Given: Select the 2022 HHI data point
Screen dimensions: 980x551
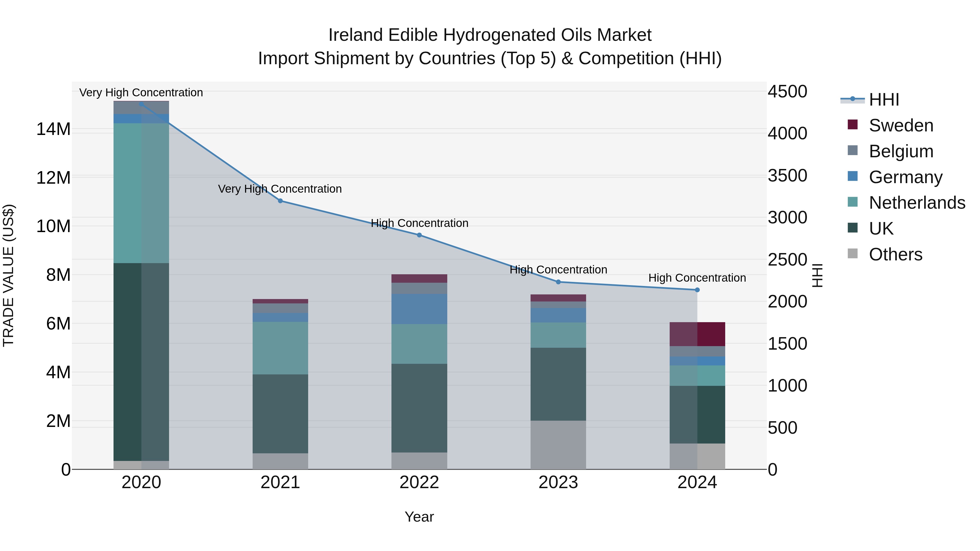Looking at the screenshot, I should click(x=419, y=235).
